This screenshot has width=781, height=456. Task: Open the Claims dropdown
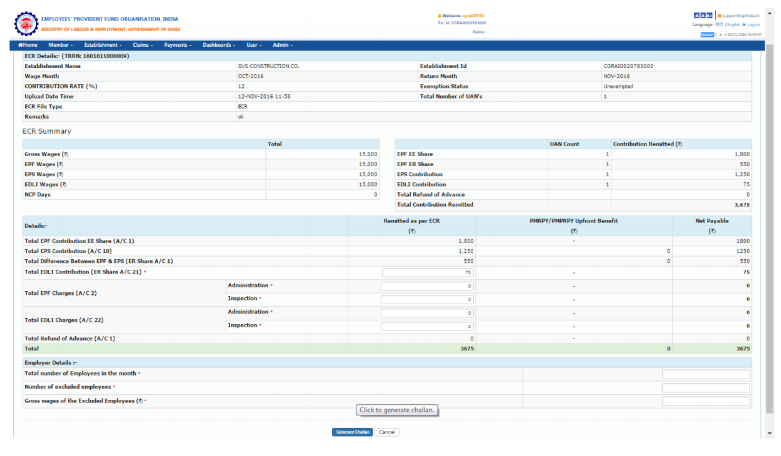click(x=143, y=45)
